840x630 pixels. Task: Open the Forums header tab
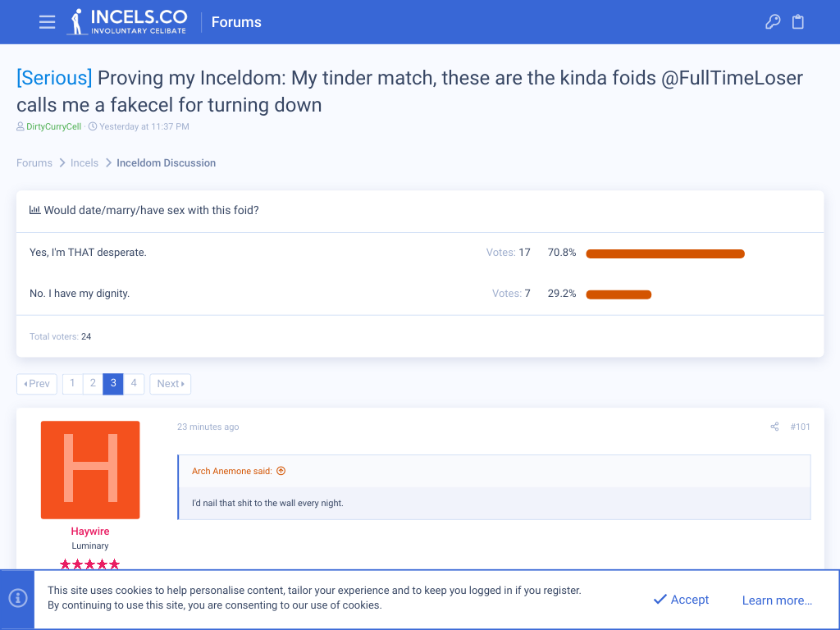click(x=236, y=22)
